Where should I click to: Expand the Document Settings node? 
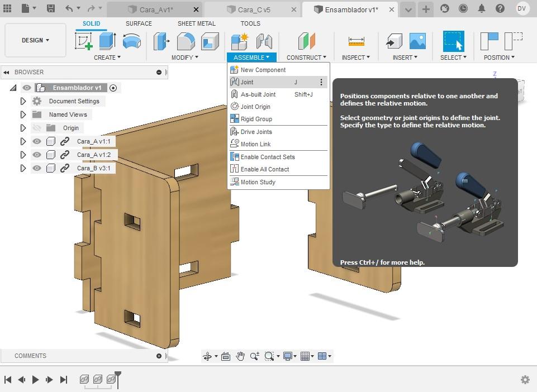[23, 101]
